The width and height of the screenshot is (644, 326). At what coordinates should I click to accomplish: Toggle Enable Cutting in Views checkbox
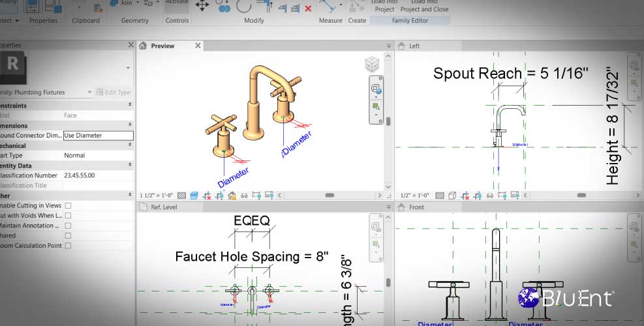pos(68,205)
